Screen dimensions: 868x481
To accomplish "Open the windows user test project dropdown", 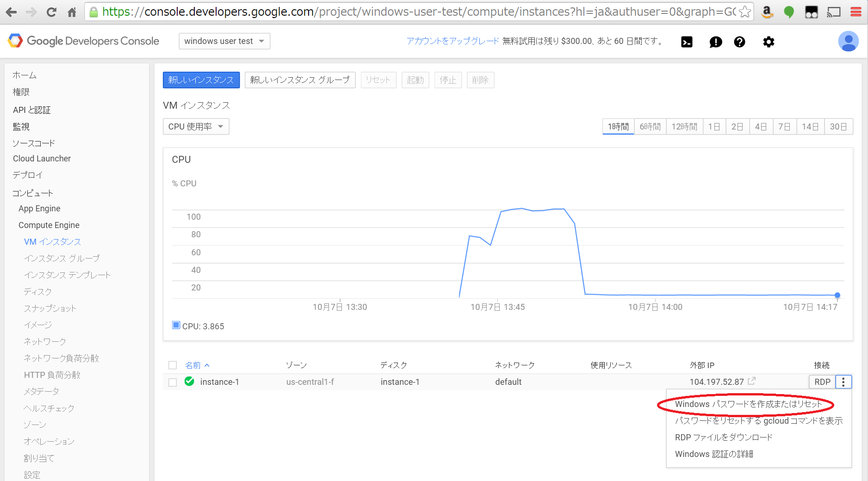I will 224,41.
